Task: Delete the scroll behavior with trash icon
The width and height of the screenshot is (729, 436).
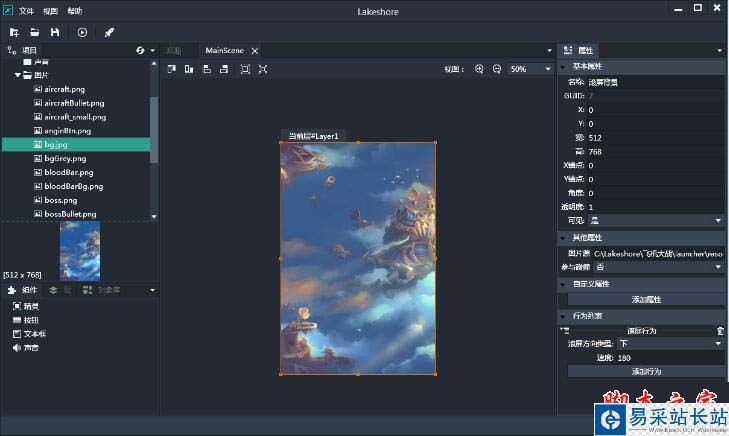Action: tap(720, 330)
